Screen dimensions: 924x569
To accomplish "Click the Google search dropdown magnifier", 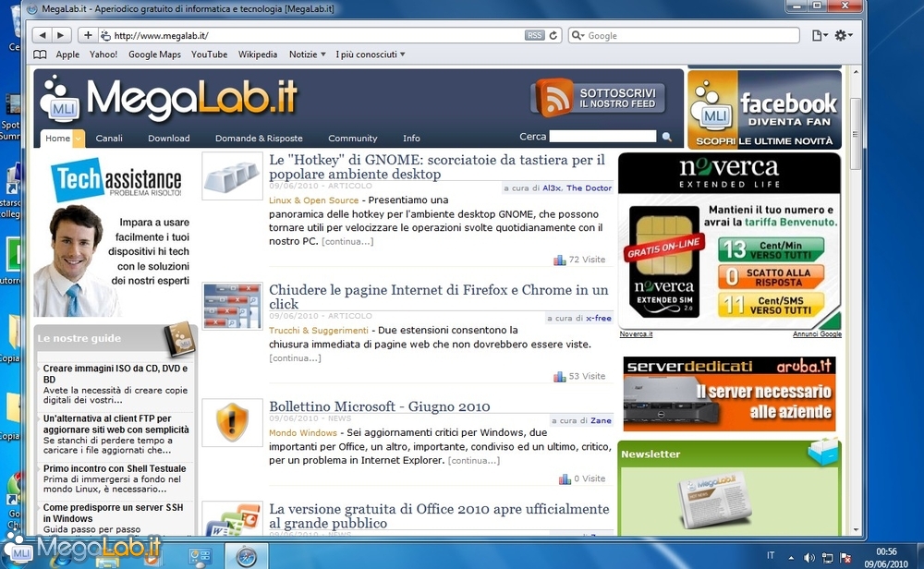I will pos(577,35).
